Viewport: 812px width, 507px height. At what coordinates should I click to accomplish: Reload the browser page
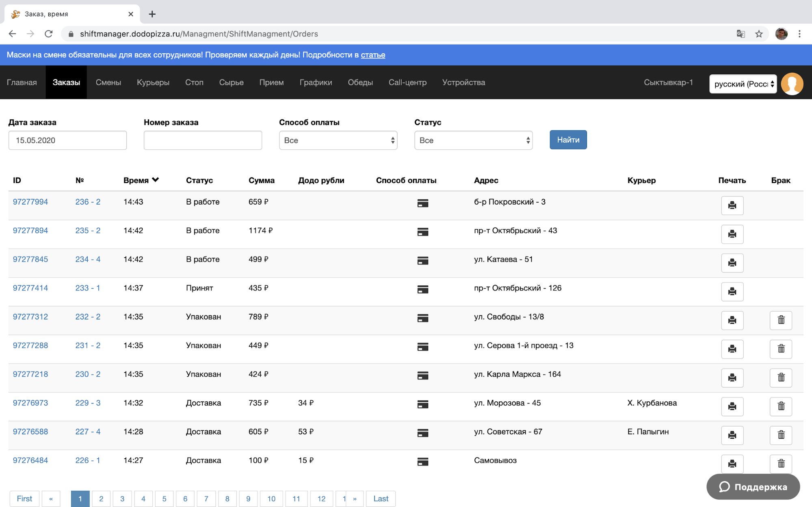coord(49,34)
